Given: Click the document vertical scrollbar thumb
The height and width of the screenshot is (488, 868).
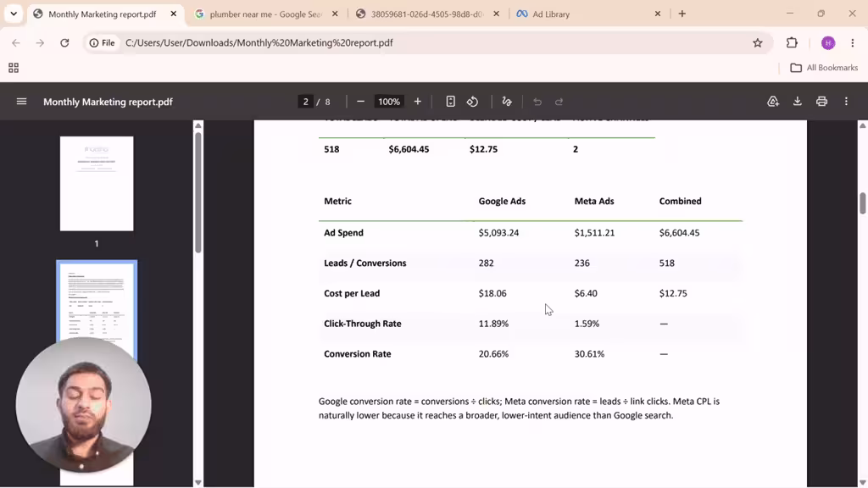Looking at the screenshot, I should click(862, 203).
